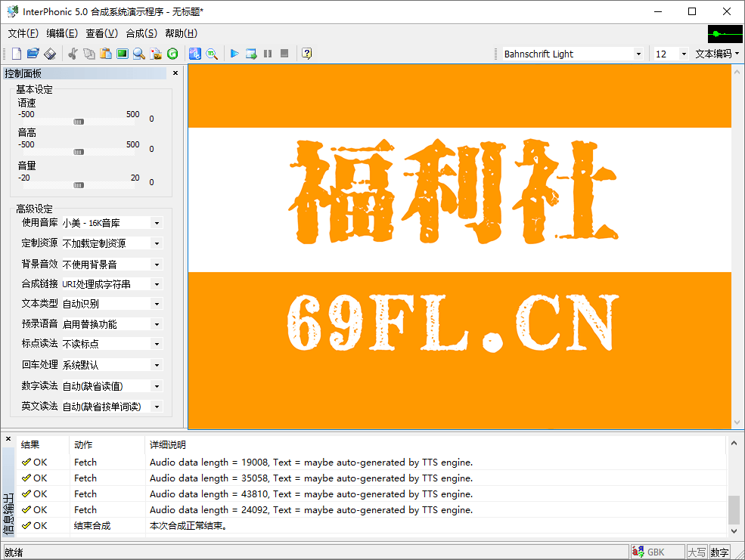Open the 文本编码 dropdown
745x560 pixels.
717,54
